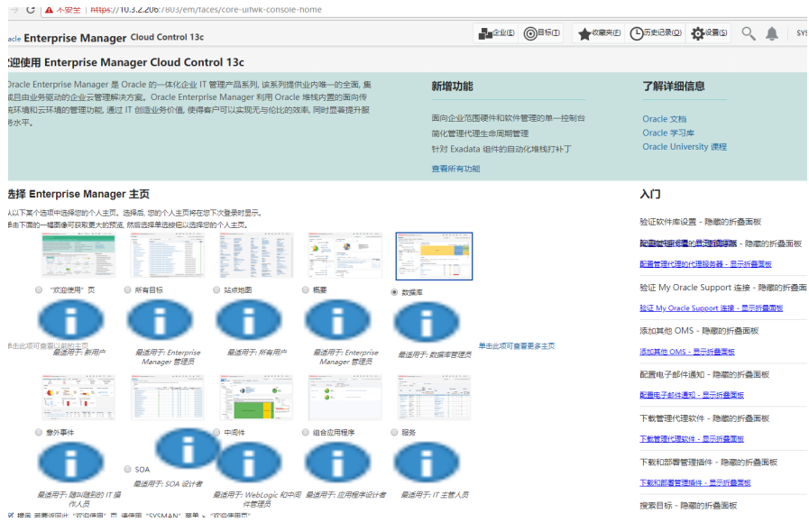
Task: Select the 所有目标 radio button
Action: [x=126, y=289]
